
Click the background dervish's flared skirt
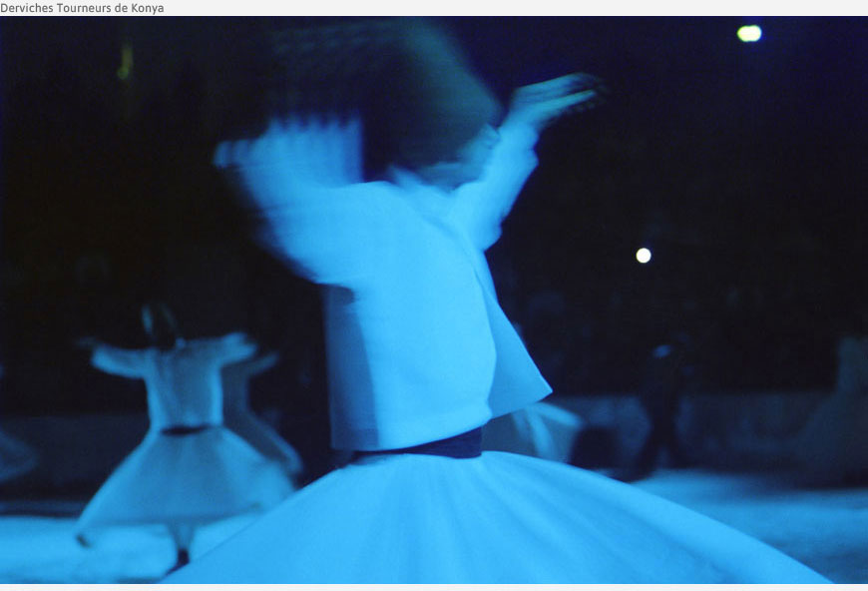(x=185, y=479)
